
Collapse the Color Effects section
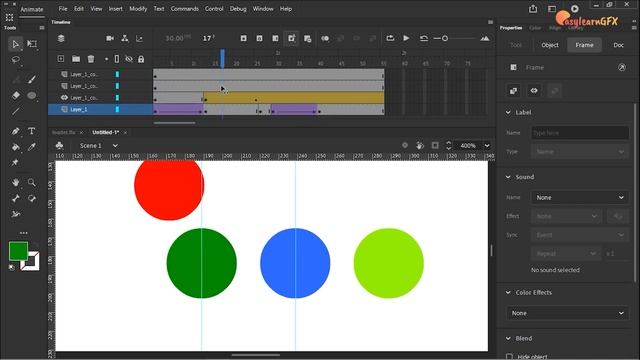click(x=508, y=292)
